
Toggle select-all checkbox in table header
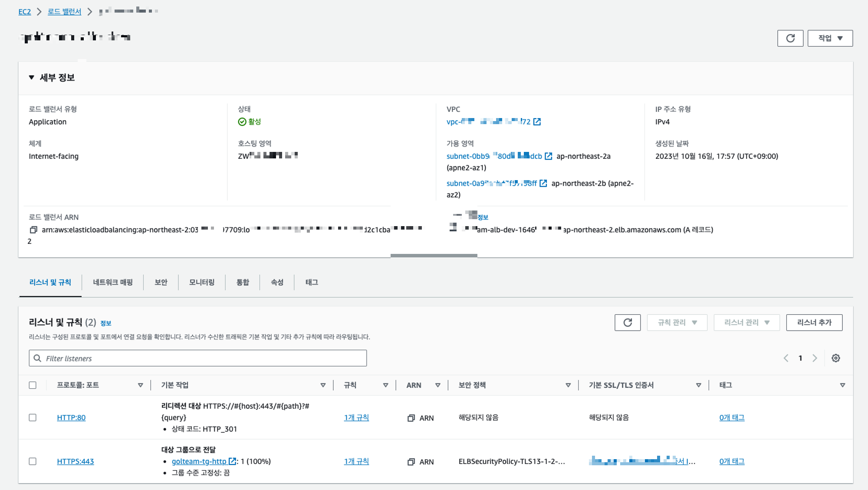tap(33, 385)
